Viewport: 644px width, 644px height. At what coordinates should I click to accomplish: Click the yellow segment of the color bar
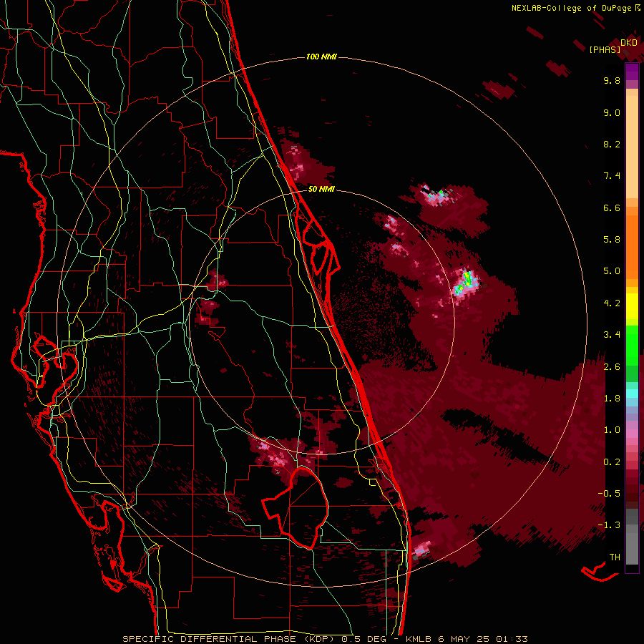pyautogui.click(x=632, y=306)
